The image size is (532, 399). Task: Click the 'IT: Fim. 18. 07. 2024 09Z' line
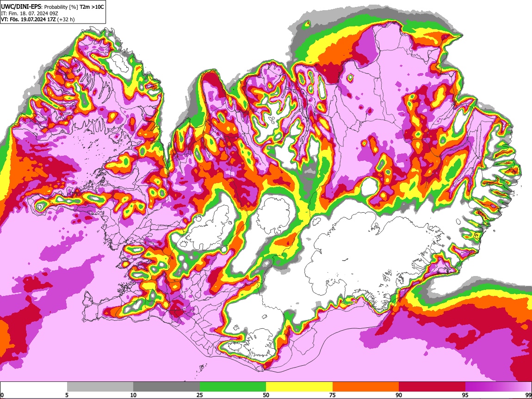(x=30, y=13)
